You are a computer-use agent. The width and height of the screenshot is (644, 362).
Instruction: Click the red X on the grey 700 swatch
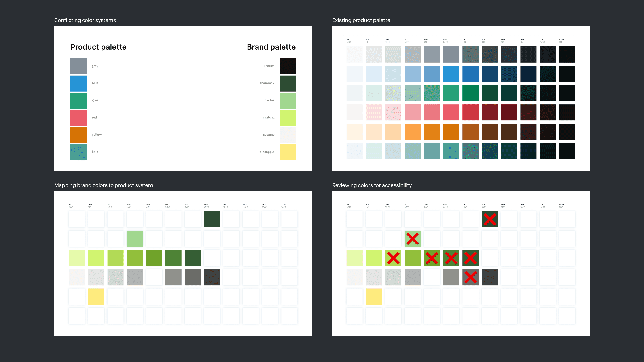pos(470,277)
